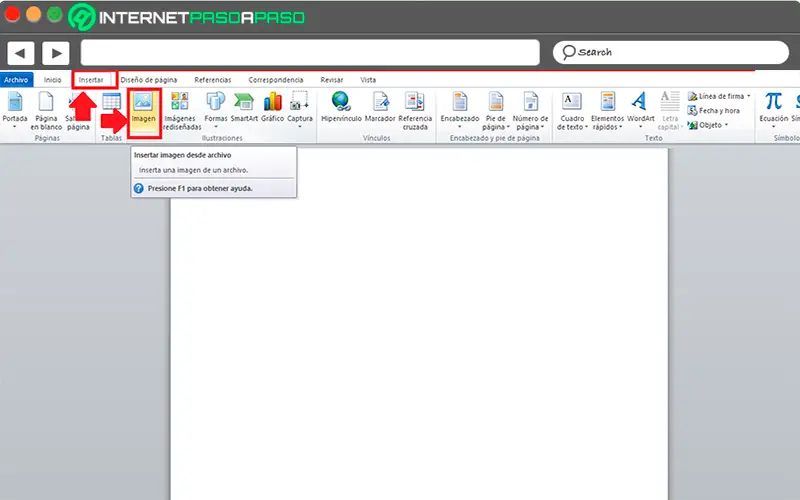Expand the Ecuación dropdown arrow
The width and height of the screenshot is (800, 500).
(773, 127)
